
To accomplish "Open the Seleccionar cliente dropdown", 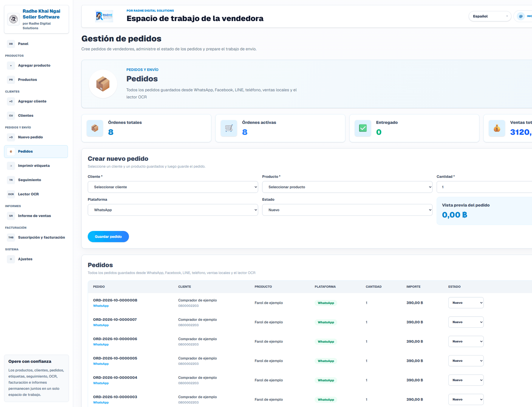I will tap(173, 187).
